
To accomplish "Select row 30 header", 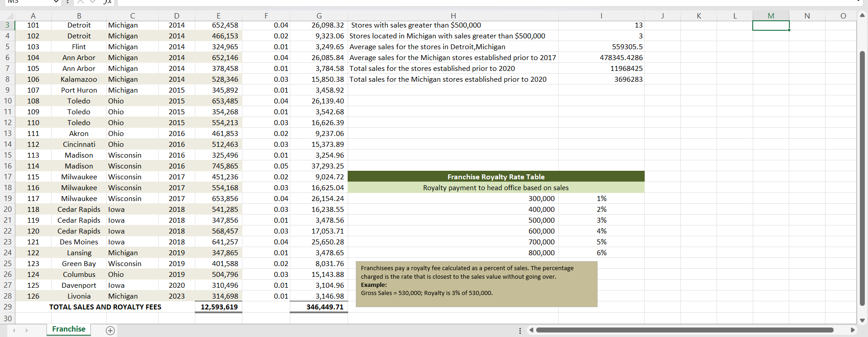I will click(7, 318).
